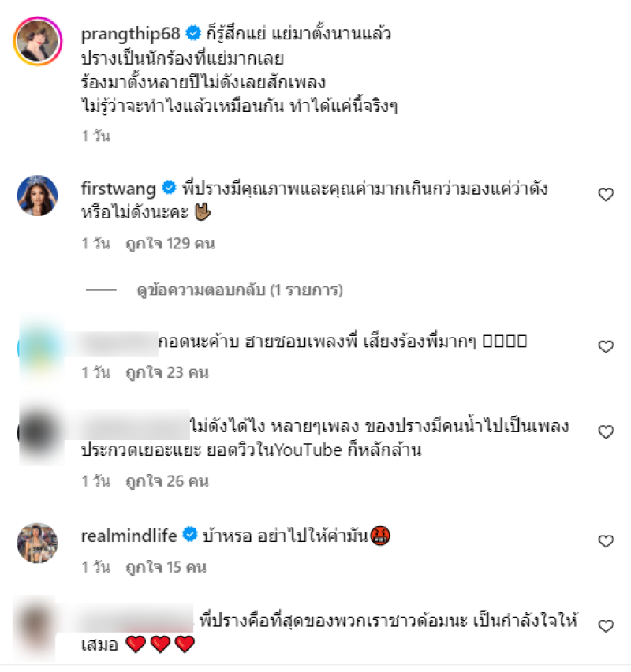View the 26 likes on YouTube comment
The height and width of the screenshot is (672, 631).
(x=167, y=481)
